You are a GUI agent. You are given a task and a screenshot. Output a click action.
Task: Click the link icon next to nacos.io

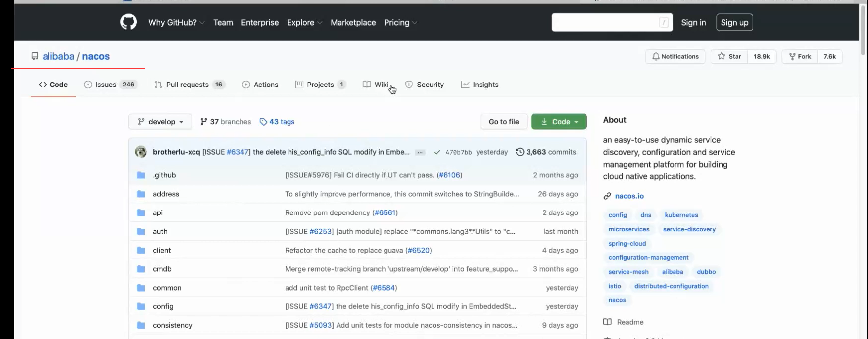coord(607,196)
